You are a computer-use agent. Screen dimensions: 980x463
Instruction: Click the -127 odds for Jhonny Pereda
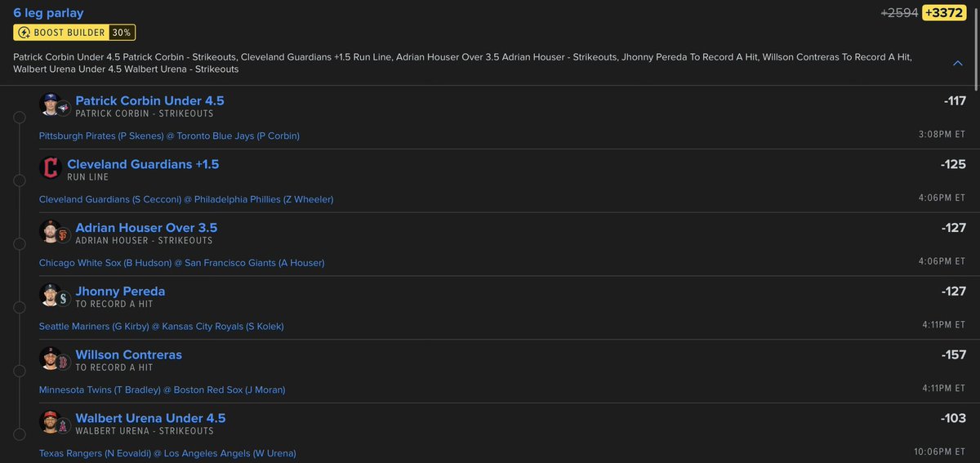click(953, 292)
